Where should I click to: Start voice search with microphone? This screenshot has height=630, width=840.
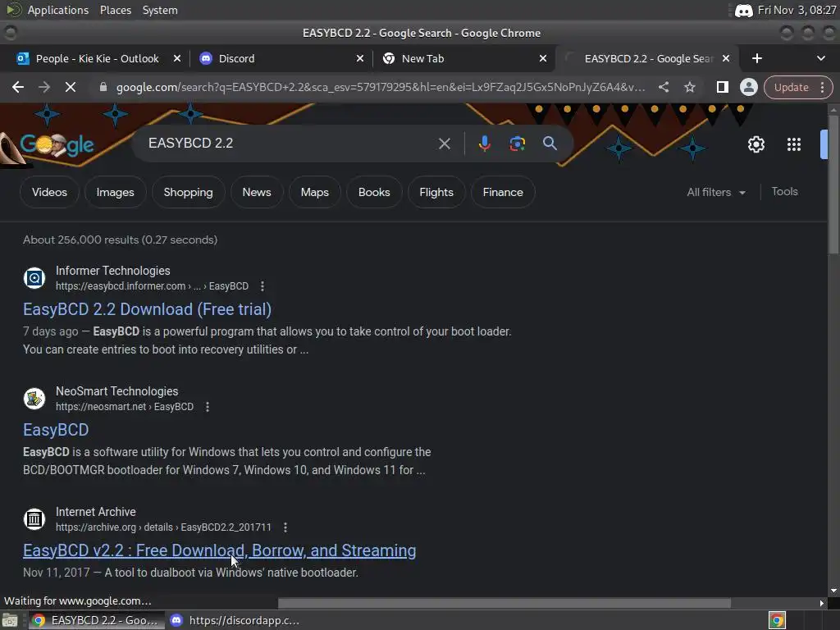point(484,144)
